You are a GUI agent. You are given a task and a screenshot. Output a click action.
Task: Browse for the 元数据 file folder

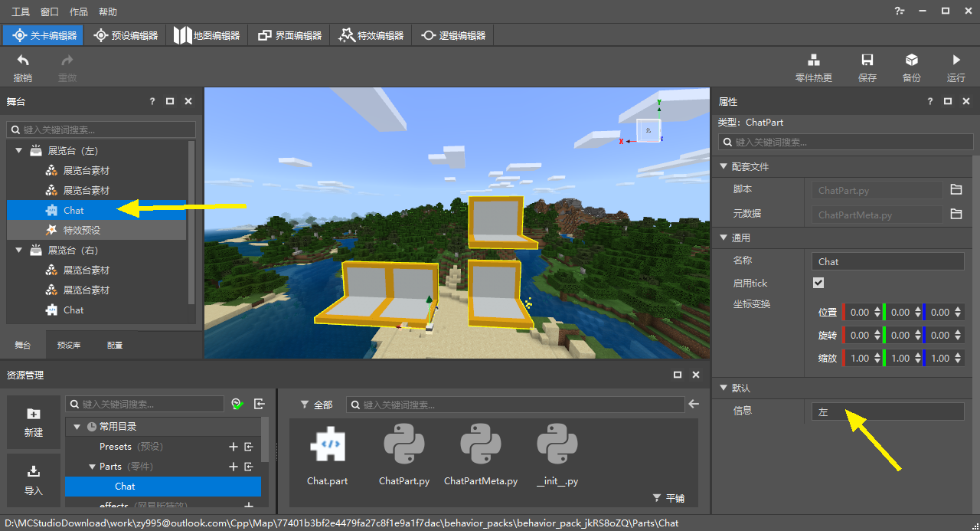pyautogui.click(x=955, y=215)
